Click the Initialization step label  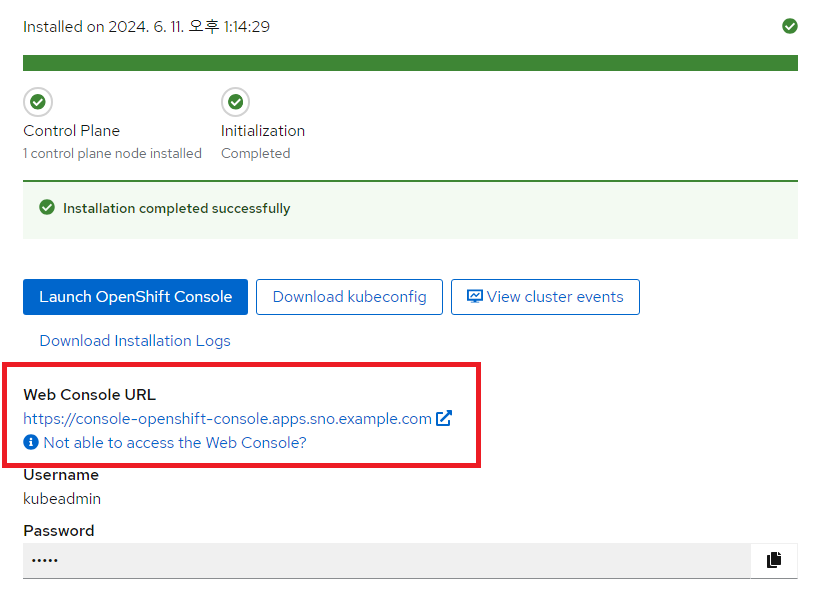point(263,131)
